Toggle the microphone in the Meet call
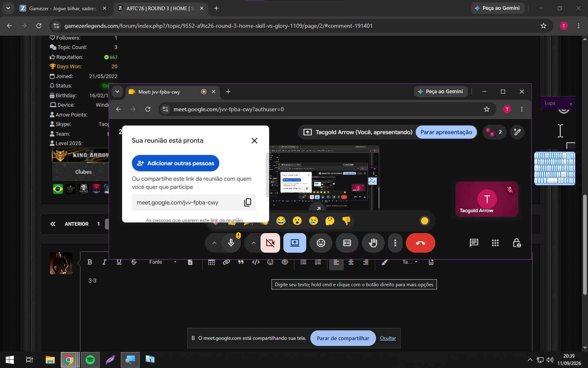Image resolution: width=588 pixels, height=368 pixels. (231, 243)
